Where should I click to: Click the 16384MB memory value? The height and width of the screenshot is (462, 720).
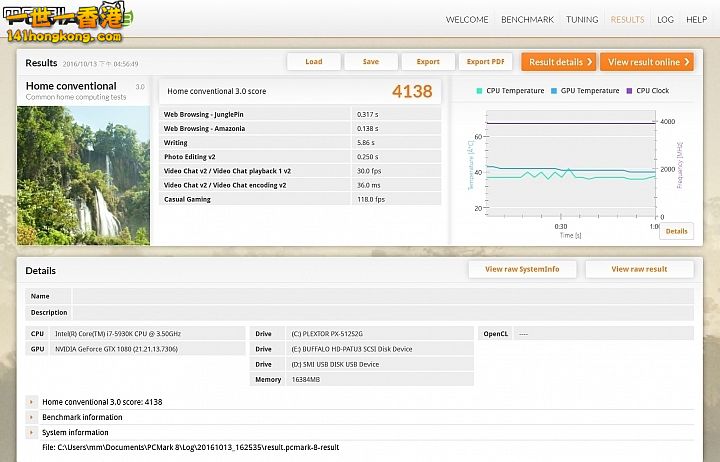306,379
